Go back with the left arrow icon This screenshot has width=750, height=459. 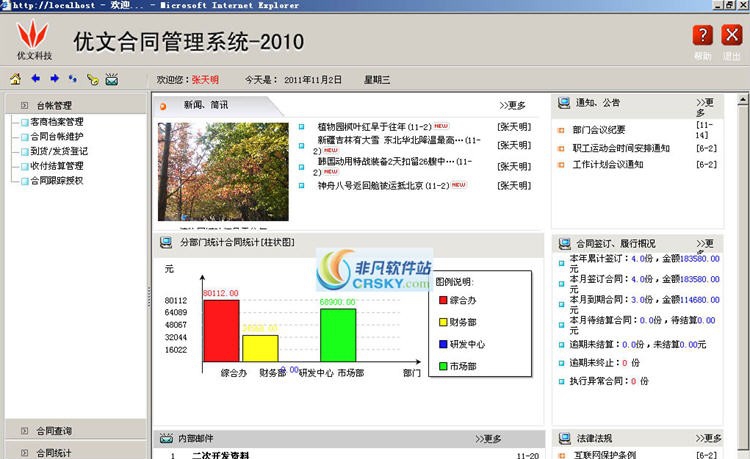coord(35,78)
